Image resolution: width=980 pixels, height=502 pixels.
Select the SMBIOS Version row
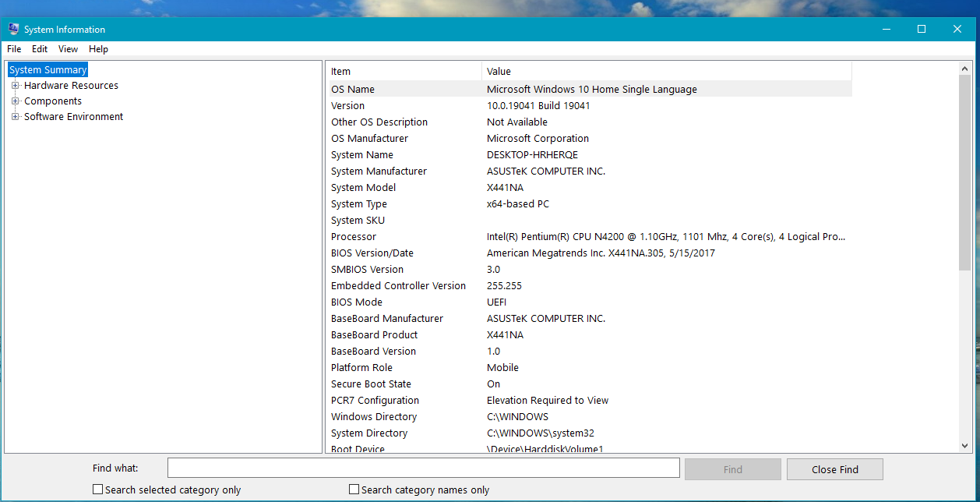tap(590, 269)
